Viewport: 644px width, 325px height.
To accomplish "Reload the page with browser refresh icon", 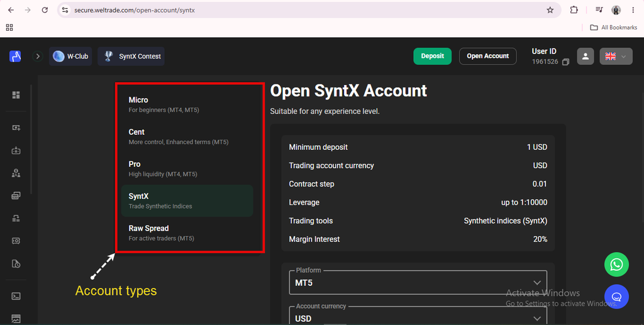I will coord(45,10).
